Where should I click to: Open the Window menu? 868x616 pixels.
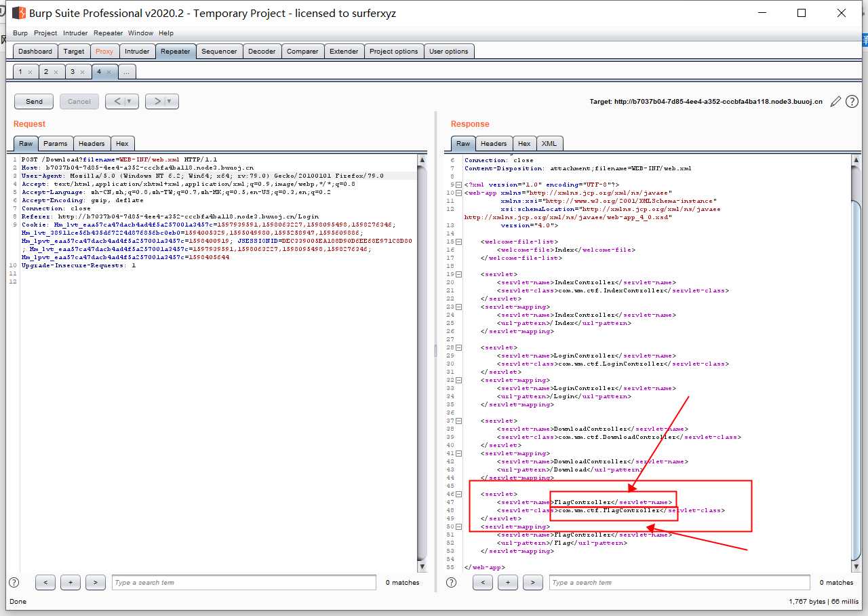140,33
